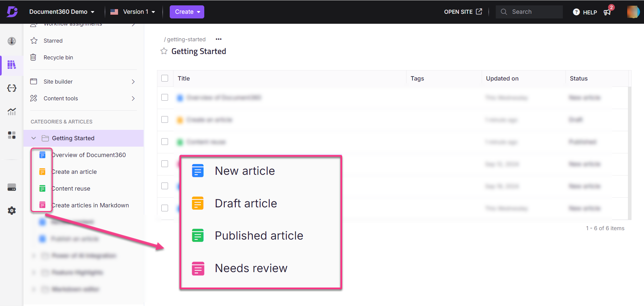Sort by Title column header

(x=184, y=78)
